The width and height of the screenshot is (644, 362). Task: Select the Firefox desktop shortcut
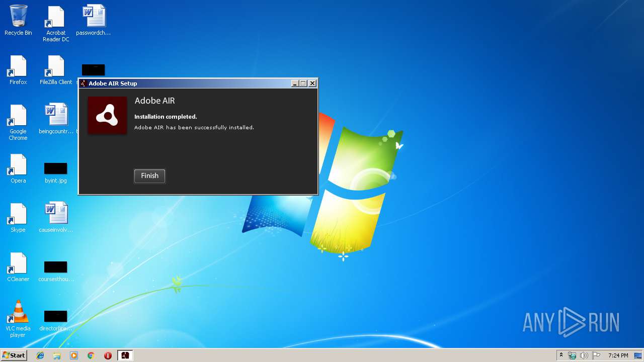18,70
